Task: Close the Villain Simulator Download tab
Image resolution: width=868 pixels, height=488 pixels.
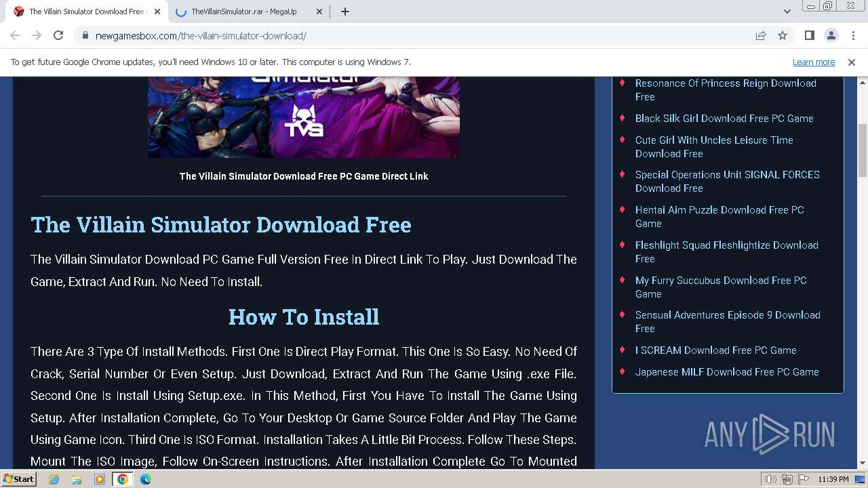Action: tap(157, 12)
